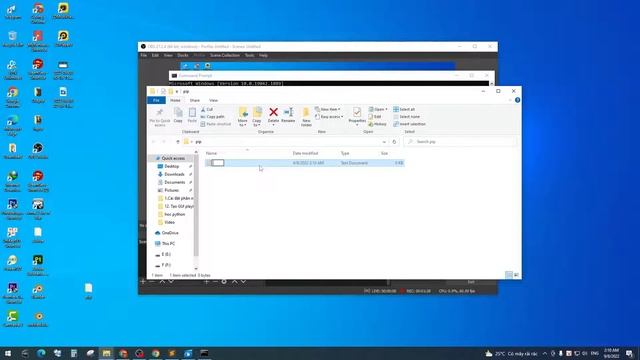The width and height of the screenshot is (640, 360).
Task: Open Microsoft Edge from the taskbar
Action: (x=41, y=353)
